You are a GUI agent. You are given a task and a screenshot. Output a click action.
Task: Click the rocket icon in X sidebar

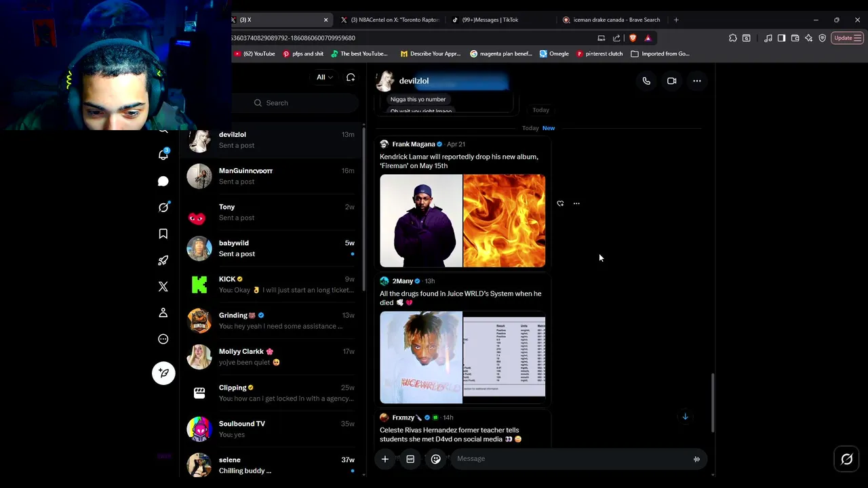tap(163, 260)
